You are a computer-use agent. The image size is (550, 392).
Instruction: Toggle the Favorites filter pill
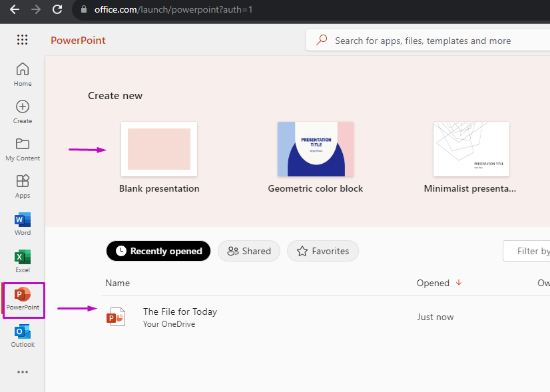(x=322, y=251)
